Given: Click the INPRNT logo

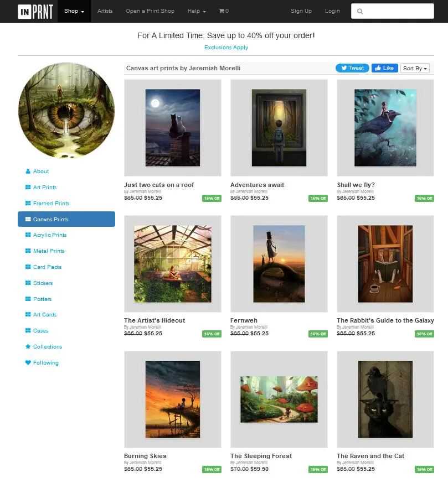Looking at the screenshot, I should [x=35, y=12].
